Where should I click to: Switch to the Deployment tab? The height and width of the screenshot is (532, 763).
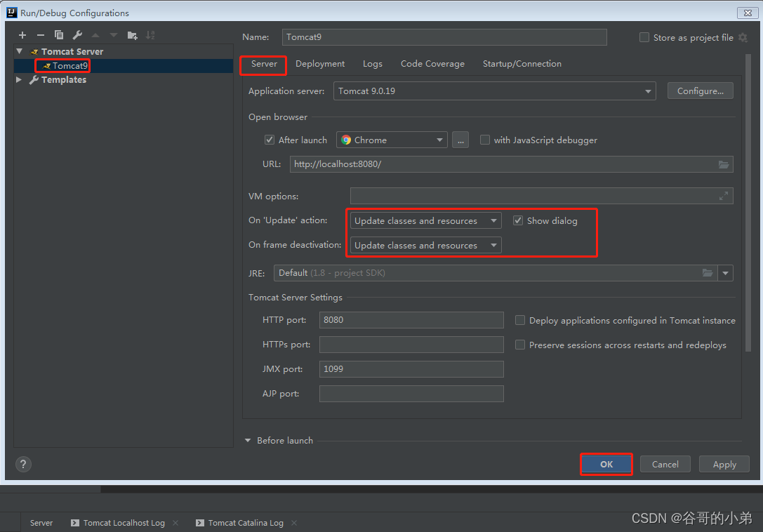320,64
